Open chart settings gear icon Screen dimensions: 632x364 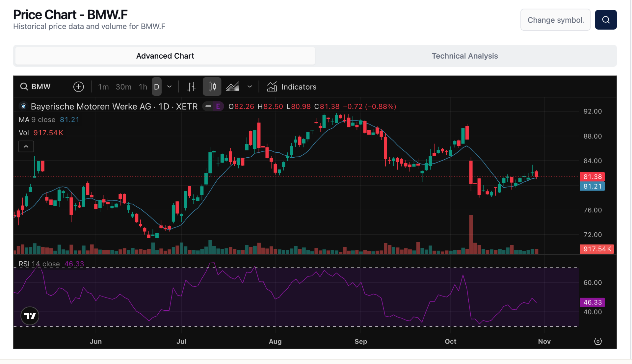pos(598,341)
